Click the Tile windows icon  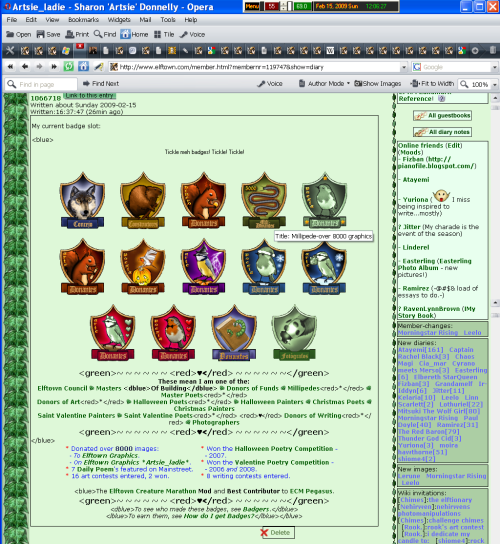[x=158, y=34]
